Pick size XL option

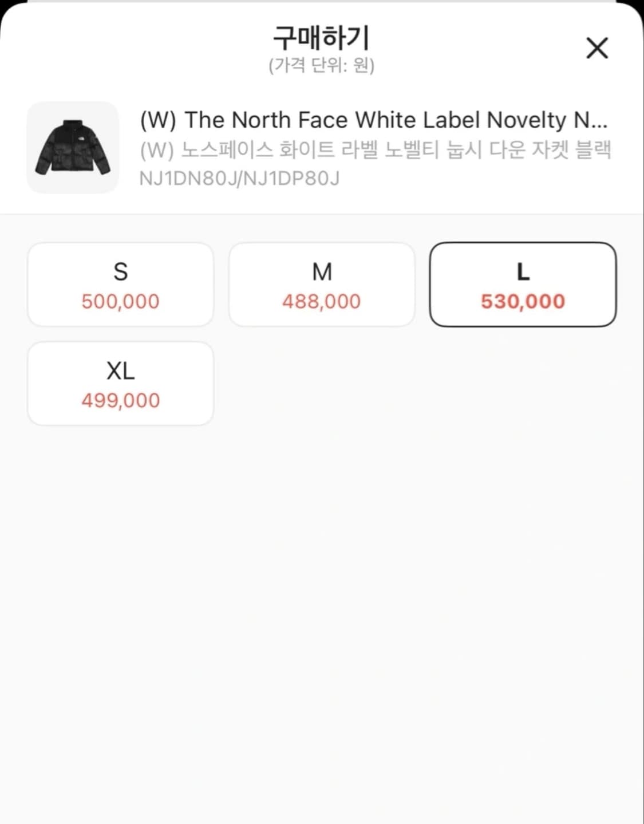[x=120, y=384]
